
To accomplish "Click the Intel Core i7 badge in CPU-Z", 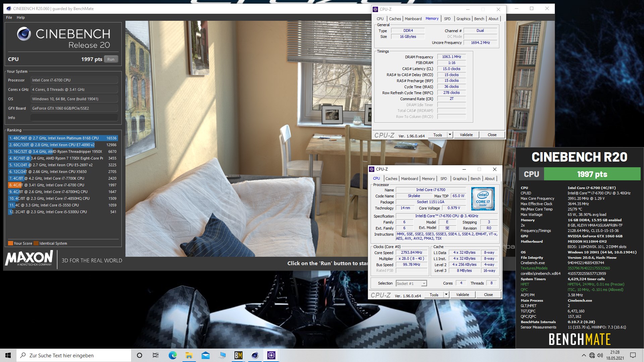I will (483, 199).
